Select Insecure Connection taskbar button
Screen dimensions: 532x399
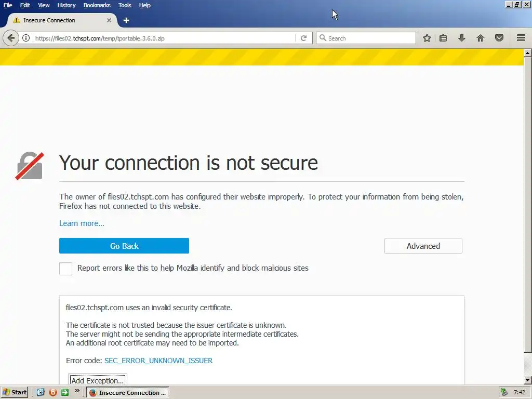pyautogui.click(x=128, y=392)
